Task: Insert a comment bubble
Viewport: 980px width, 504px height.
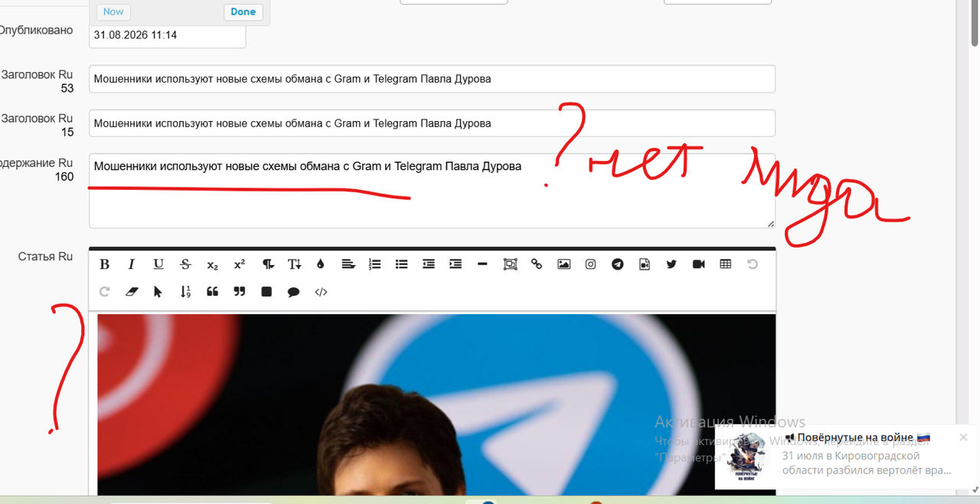Action: click(293, 292)
